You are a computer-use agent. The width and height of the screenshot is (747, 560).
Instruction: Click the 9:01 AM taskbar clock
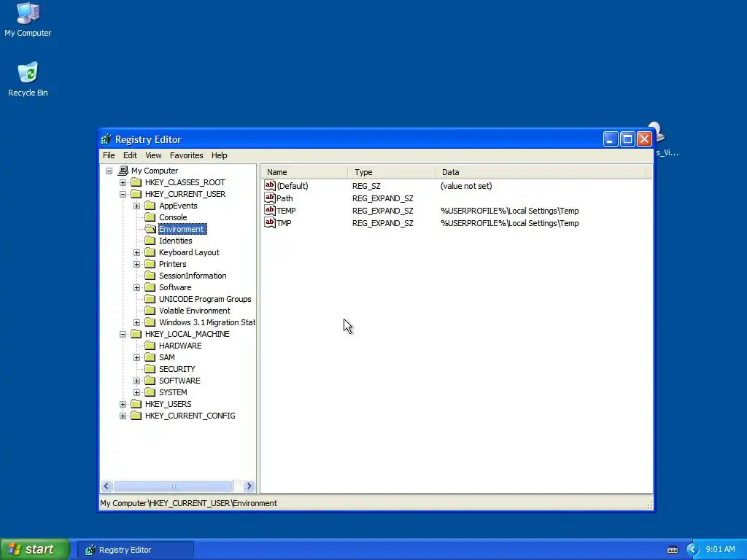point(720,549)
